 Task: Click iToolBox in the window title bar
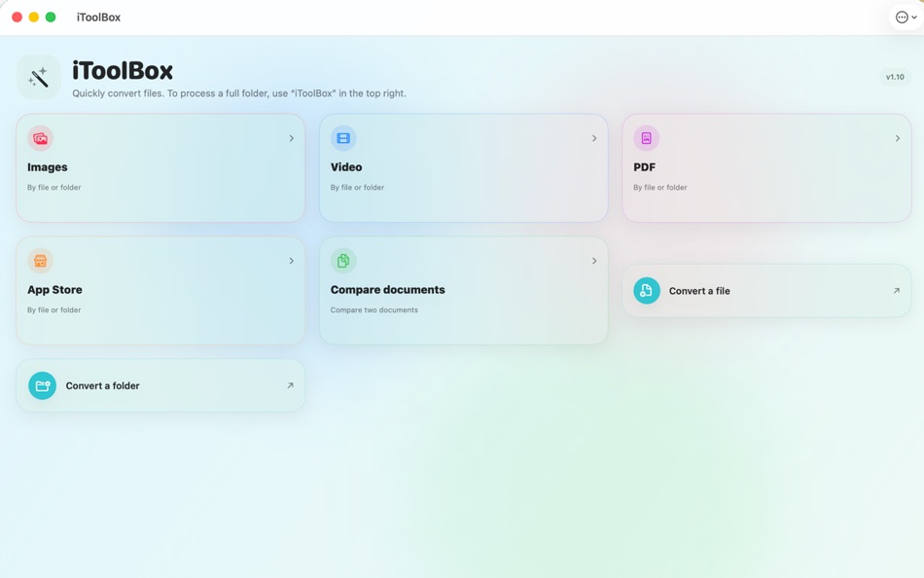click(98, 16)
